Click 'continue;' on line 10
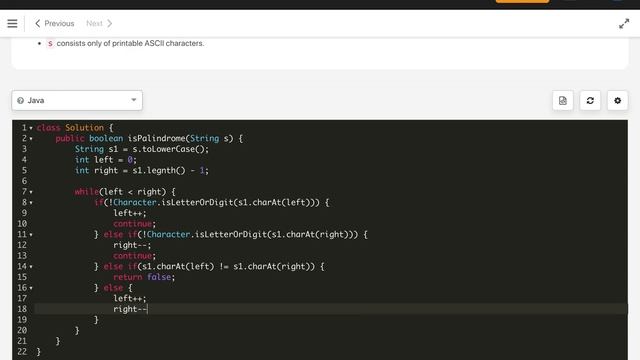The height and width of the screenshot is (360, 640). pos(135,224)
